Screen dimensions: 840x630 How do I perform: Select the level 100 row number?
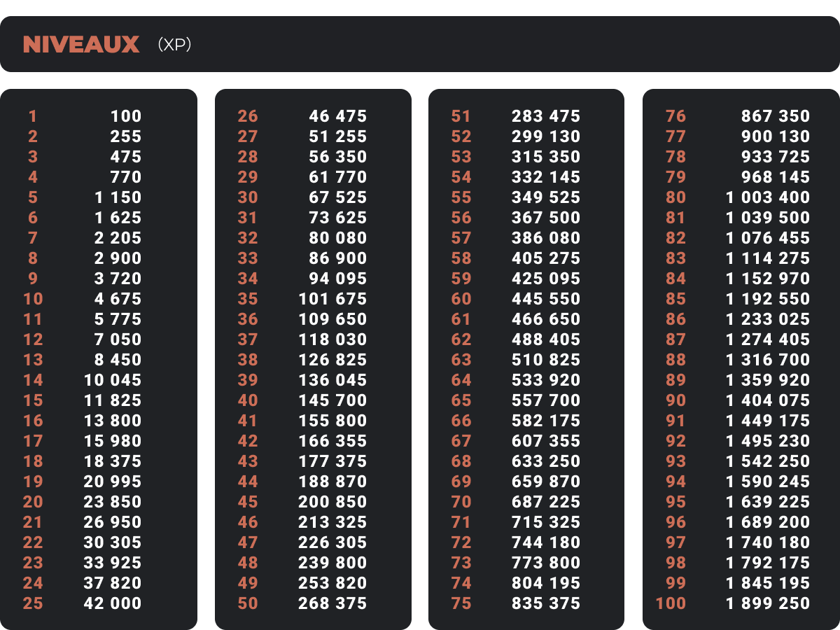(671, 603)
